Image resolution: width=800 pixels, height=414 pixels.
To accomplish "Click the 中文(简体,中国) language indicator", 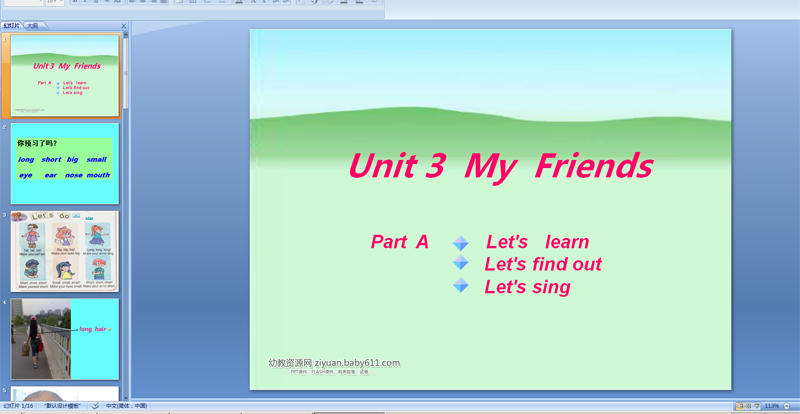I will 127,406.
